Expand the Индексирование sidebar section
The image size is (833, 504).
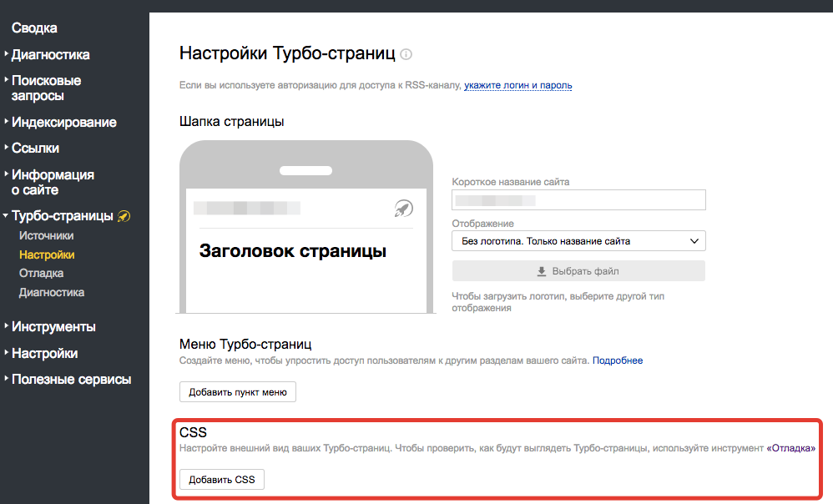pyautogui.click(x=63, y=121)
